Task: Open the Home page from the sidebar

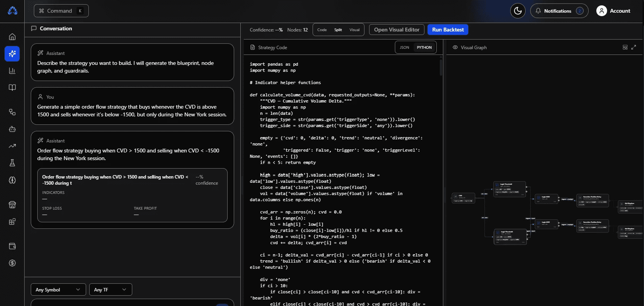Action: pyautogui.click(x=12, y=37)
